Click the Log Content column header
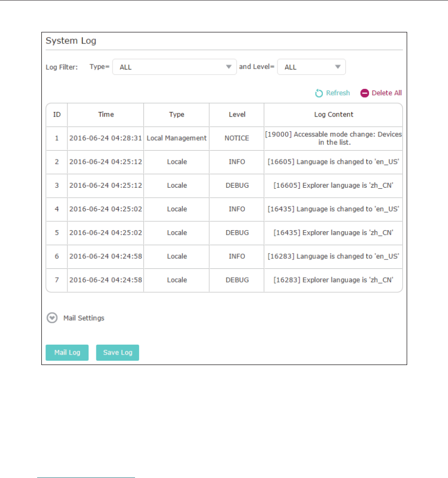 [x=333, y=115]
